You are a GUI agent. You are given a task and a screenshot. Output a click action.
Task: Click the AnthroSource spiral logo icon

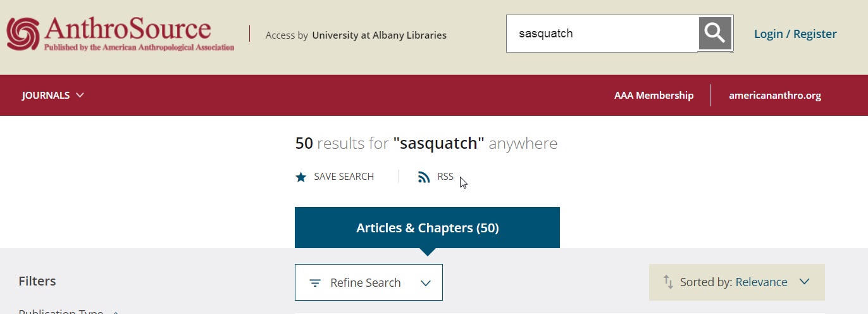pyautogui.click(x=23, y=34)
